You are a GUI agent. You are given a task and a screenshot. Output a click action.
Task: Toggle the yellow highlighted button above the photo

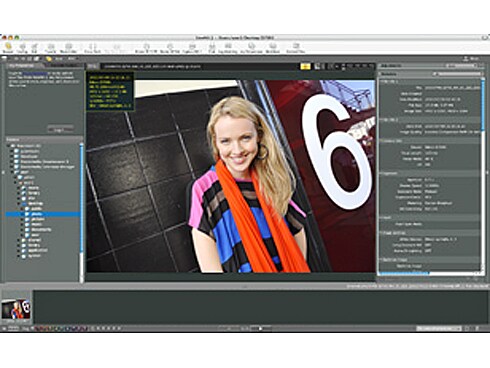click(x=305, y=66)
